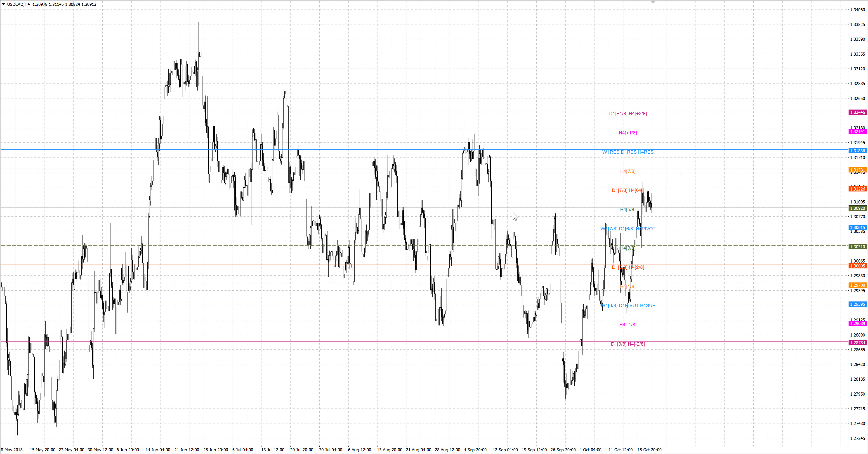Viewport: 868px width, 454px height.
Task: Click the D1[3/8] H4[-2/8] label
Action: coord(628,344)
